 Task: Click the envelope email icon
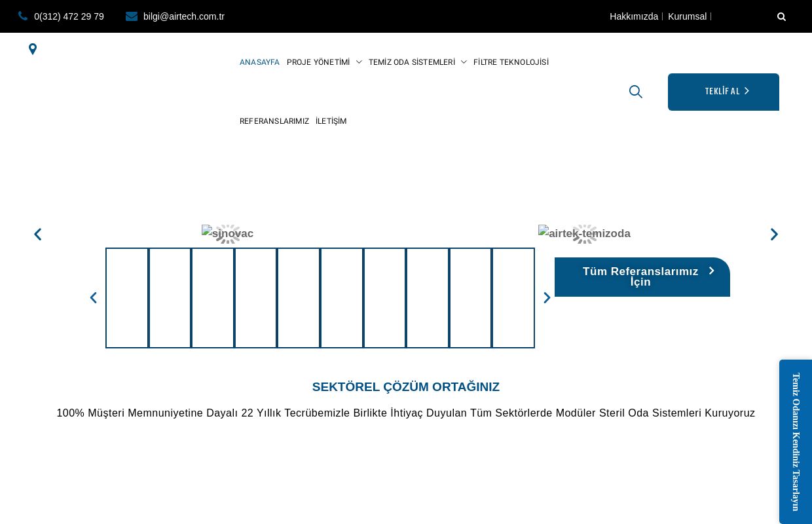pyautogui.click(x=132, y=16)
